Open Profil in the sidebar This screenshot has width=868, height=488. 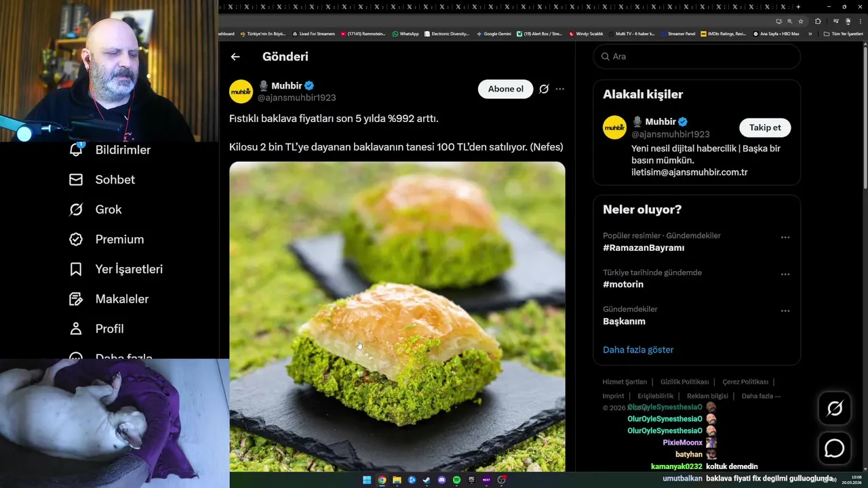coord(96,329)
